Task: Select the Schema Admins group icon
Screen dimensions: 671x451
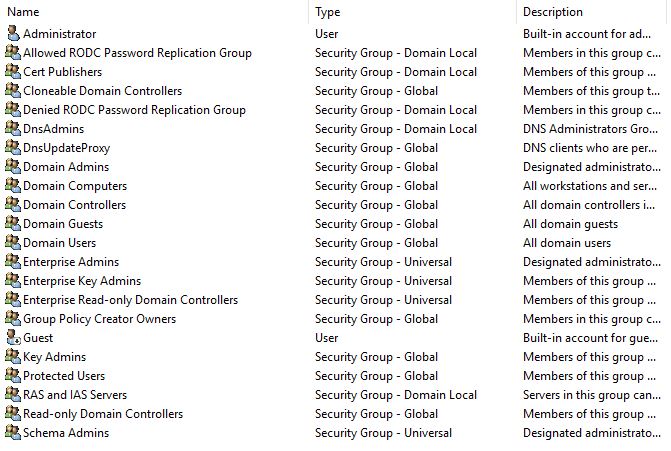Action: pyautogui.click(x=13, y=433)
